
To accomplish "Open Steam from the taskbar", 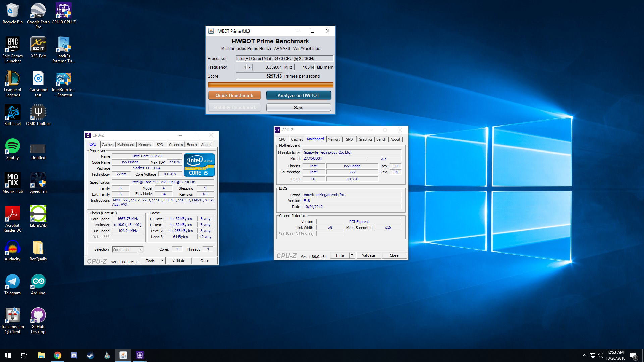I will click(x=90, y=355).
